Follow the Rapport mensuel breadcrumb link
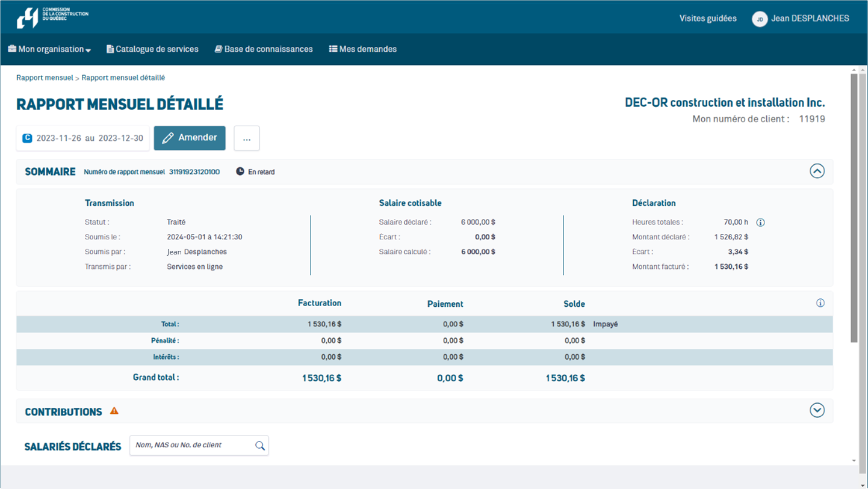 pyautogui.click(x=45, y=78)
